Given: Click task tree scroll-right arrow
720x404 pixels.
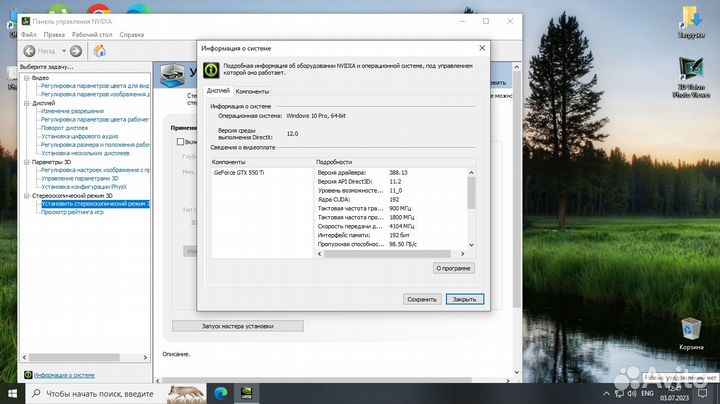Looking at the screenshot, I should pyautogui.click(x=146, y=357).
